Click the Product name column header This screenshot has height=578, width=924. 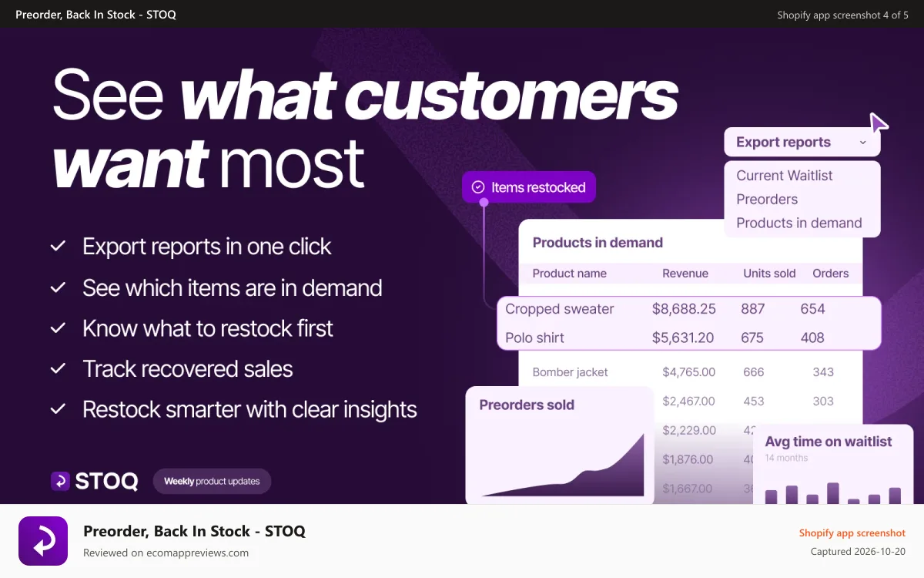[x=569, y=274]
